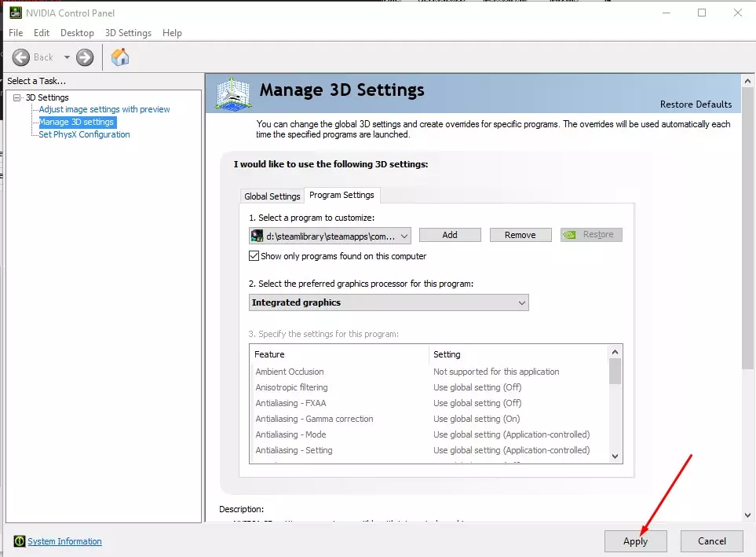This screenshot has height=557, width=756.
Task: Select the Program Settings tab
Action: pyautogui.click(x=341, y=195)
